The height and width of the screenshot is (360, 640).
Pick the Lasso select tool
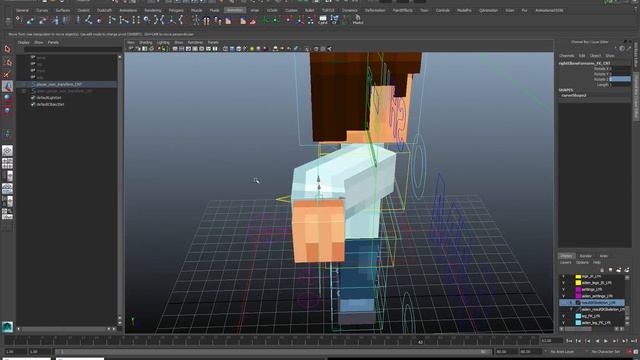coord(7,62)
